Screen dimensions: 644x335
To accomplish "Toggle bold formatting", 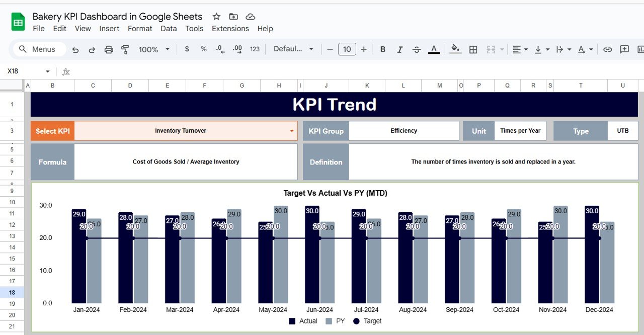I will (x=382, y=49).
